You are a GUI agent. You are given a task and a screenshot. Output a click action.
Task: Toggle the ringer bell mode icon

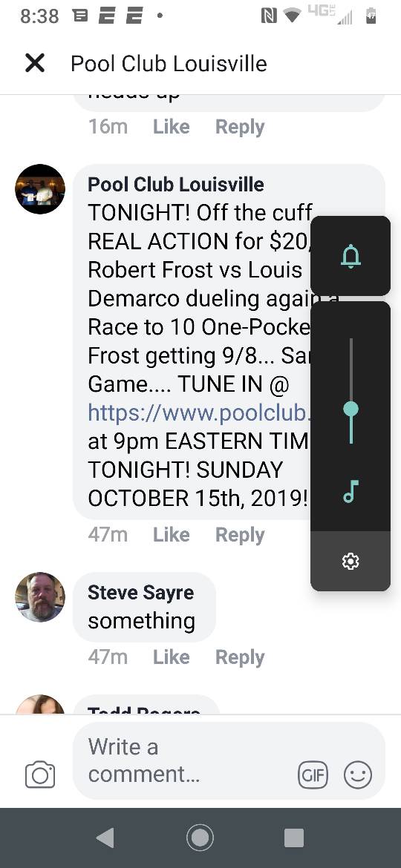pos(351,256)
